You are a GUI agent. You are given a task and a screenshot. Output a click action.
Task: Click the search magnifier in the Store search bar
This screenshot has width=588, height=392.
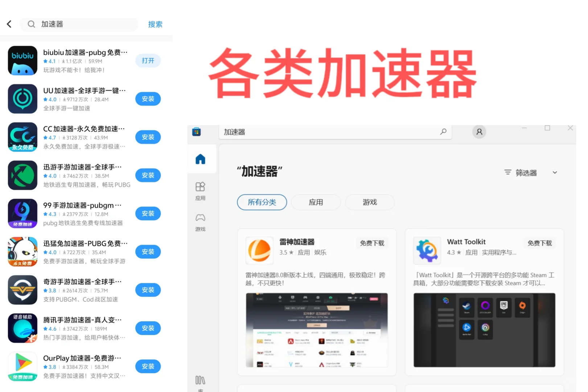click(443, 132)
